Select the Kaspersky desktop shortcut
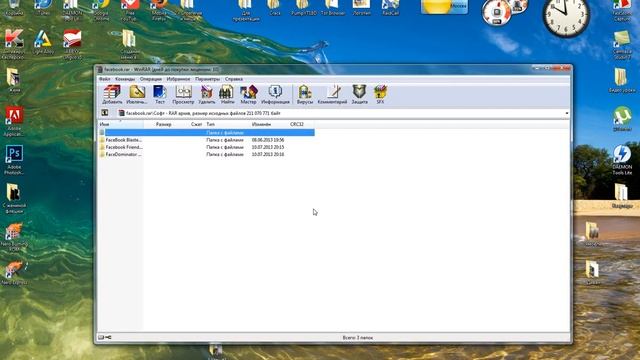640x360 pixels. (x=13, y=44)
